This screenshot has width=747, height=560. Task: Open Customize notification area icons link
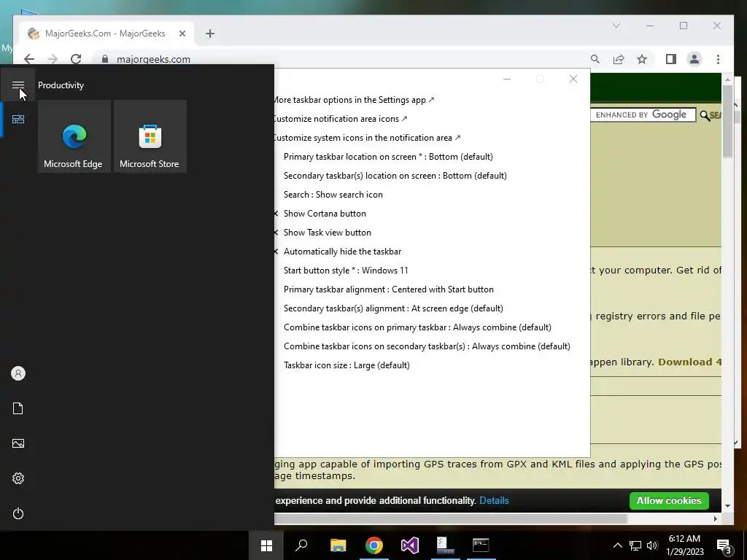pos(340,119)
